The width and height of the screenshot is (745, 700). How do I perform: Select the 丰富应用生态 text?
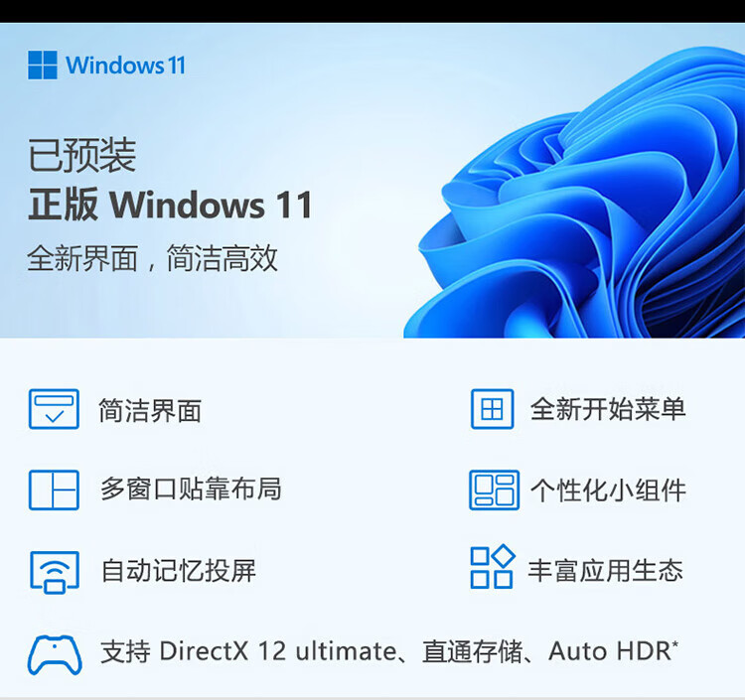606,570
